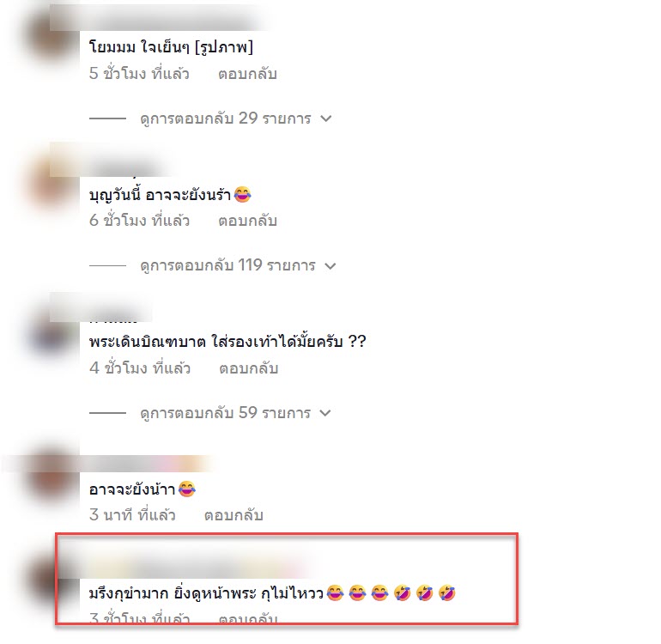The image size is (661, 644).
Task: Click "ตอบกลับ" inside the red-highlighted comment
Action: point(248,619)
